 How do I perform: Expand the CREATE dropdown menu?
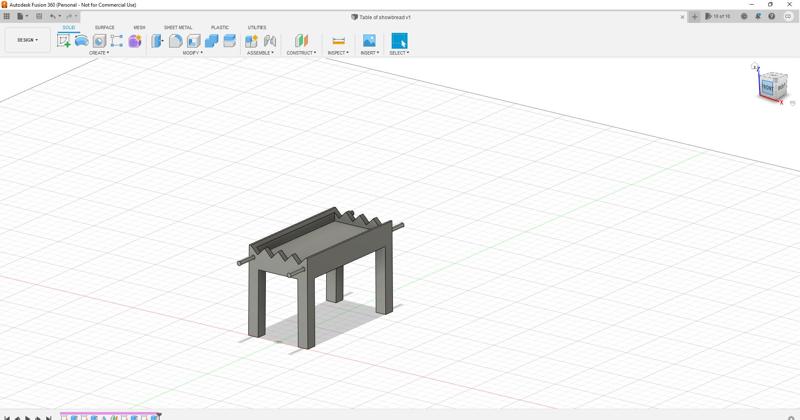pyautogui.click(x=98, y=53)
